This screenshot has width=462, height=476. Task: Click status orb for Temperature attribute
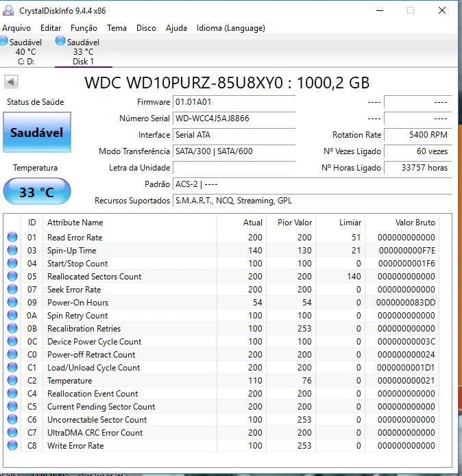(x=12, y=380)
